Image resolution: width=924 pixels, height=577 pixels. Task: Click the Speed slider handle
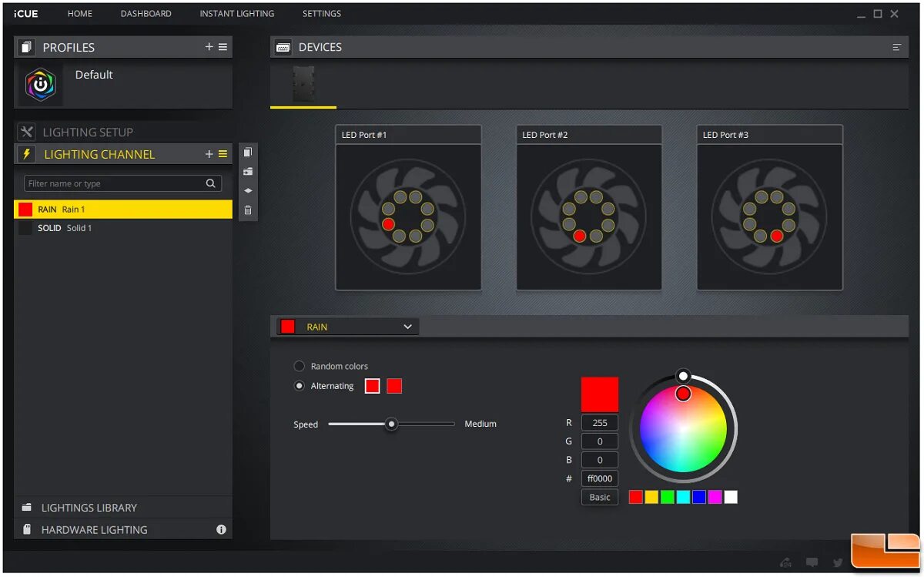pyautogui.click(x=391, y=424)
